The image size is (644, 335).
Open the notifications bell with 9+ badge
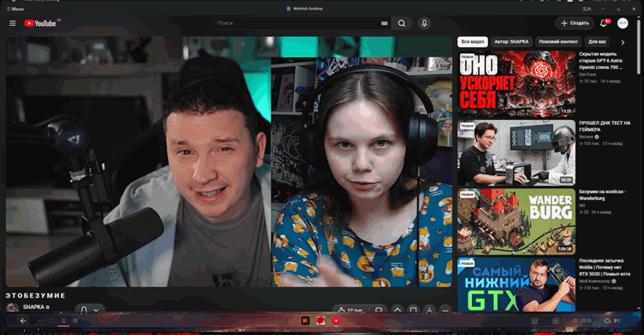605,23
